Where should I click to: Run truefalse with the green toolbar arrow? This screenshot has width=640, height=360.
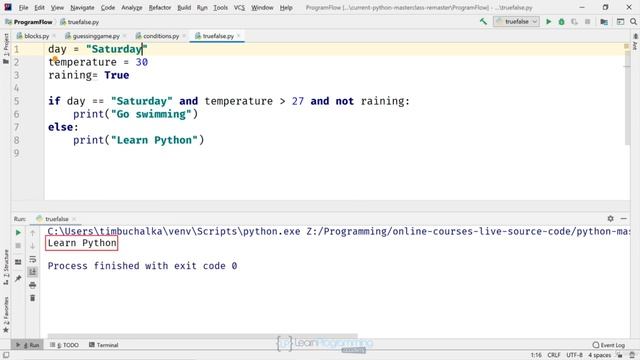[x=549, y=22]
